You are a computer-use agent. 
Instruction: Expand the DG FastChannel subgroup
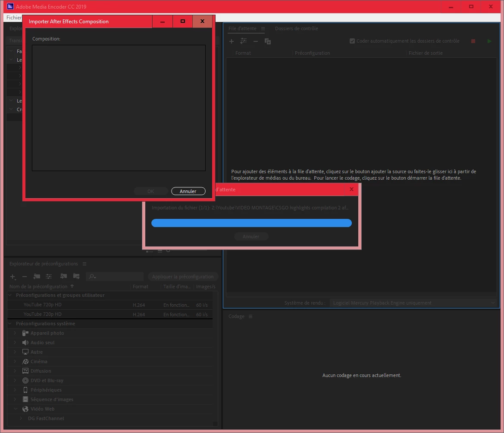[x=21, y=418]
